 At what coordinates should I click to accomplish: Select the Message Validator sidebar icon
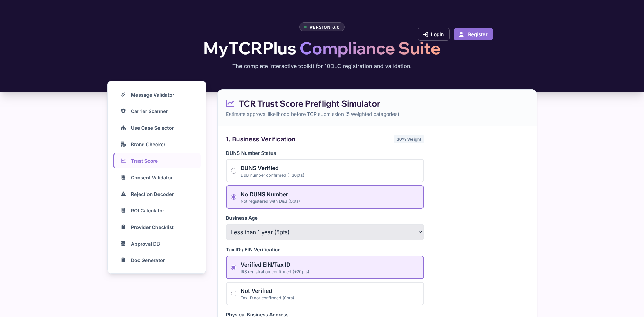[x=123, y=95]
